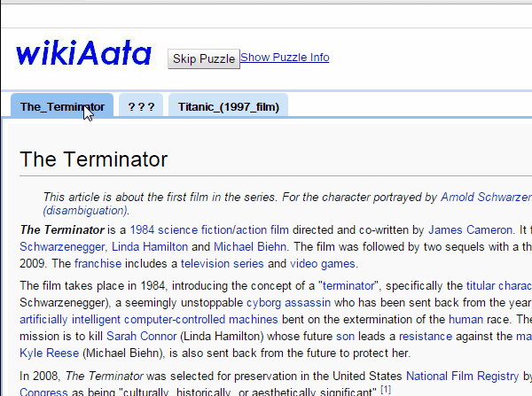This screenshot has width=532, height=396.
Task: Open the action film link
Action: point(262,229)
